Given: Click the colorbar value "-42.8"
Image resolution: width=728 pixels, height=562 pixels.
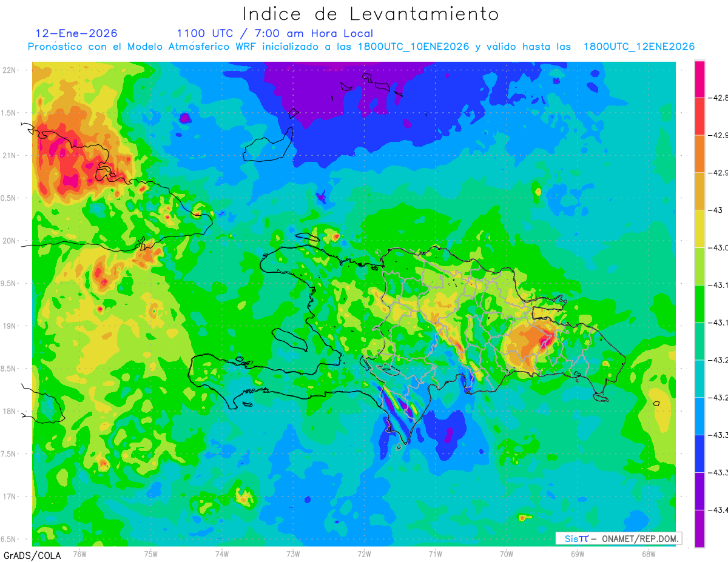Looking at the screenshot, I should pyautogui.click(x=719, y=98).
